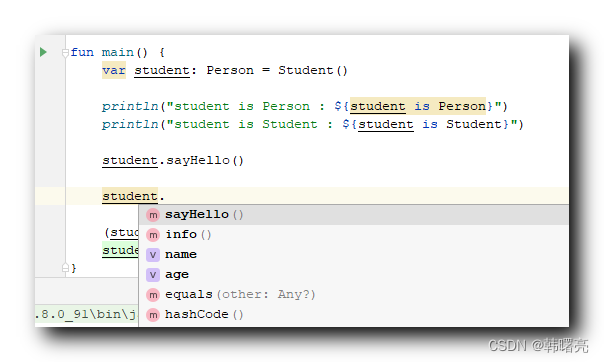604x362 pixels.
Task: Pick the age property suggestion
Action: (x=353, y=275)
